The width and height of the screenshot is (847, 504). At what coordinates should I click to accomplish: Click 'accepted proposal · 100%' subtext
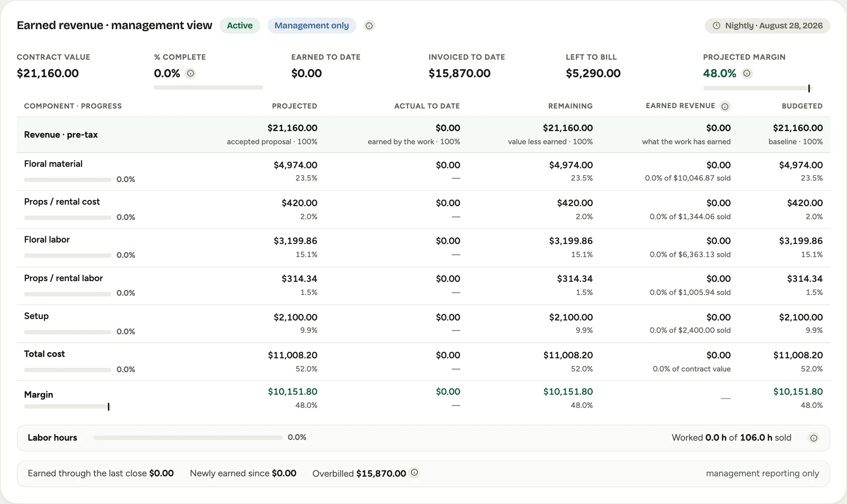(x=272, y=142)
